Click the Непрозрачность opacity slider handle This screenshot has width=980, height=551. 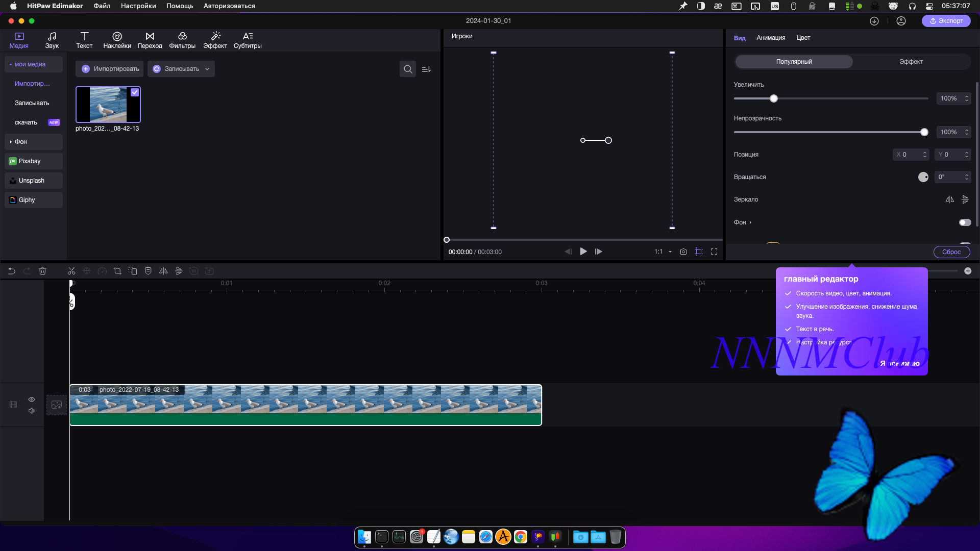coord(924,132)
